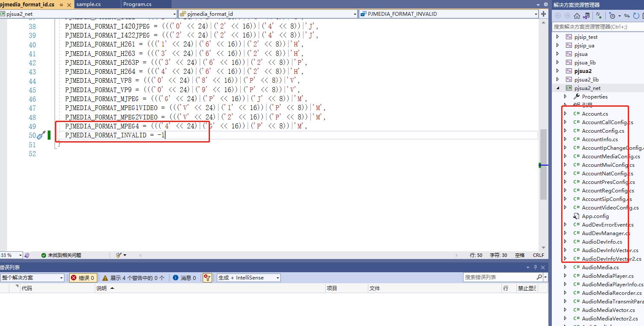Screen dimensions: 644x326
Task: Open the pjmedia_format_id type dropdown
Action: [x=268, y=14]
